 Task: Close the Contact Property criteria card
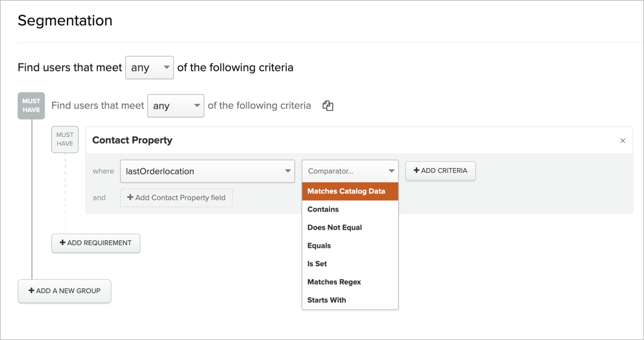623,141
